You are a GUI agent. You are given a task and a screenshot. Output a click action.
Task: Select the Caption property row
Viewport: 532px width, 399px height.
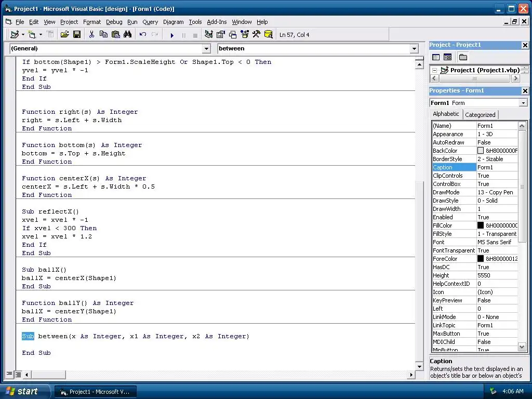(475, 167)
